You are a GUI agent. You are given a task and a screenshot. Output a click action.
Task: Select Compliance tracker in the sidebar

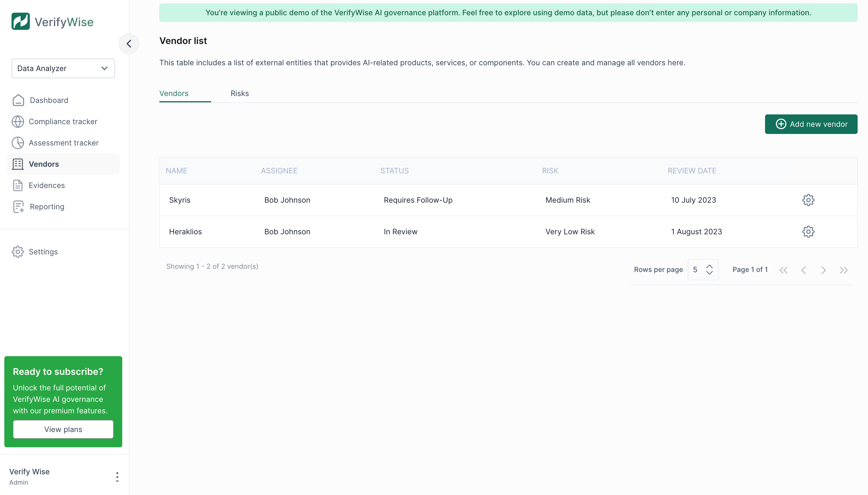pos(63,121)
